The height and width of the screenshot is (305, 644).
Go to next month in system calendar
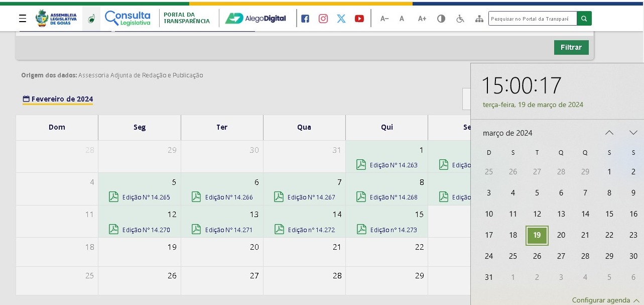[633, 133]
